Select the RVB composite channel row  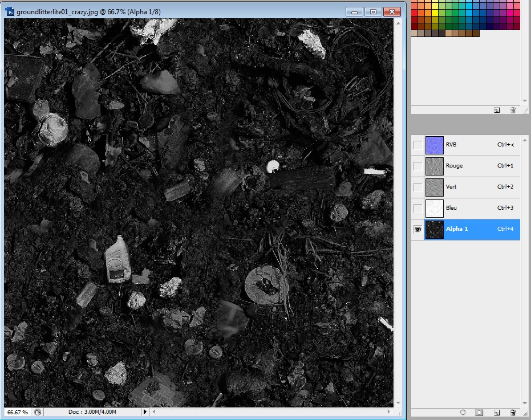[465, 145]
